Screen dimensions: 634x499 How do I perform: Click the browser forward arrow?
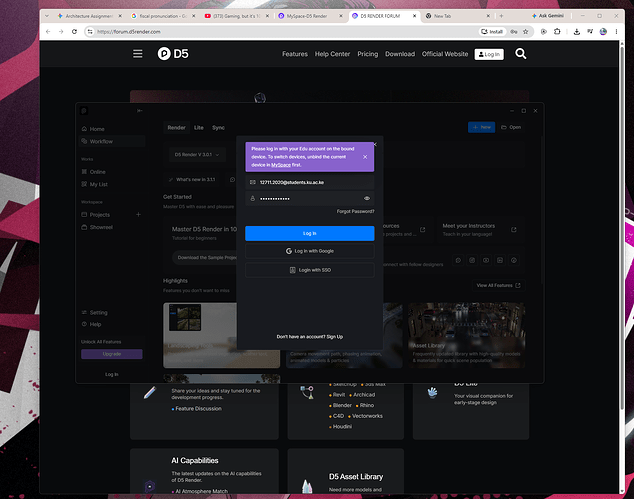point(61,32)
